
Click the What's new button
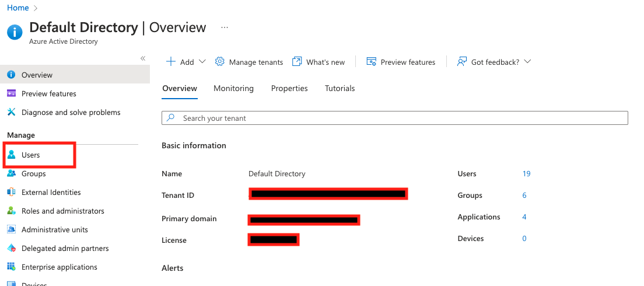(318, 62)
